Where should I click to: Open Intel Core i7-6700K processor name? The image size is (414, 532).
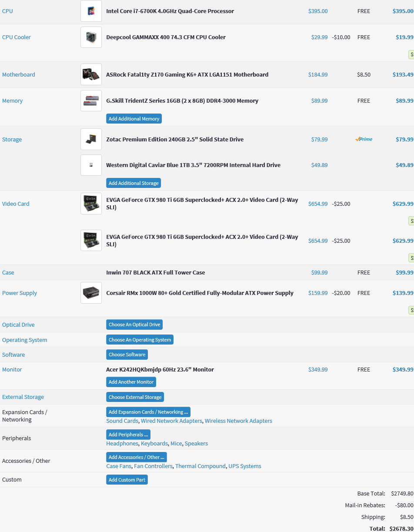click(170, 11)
